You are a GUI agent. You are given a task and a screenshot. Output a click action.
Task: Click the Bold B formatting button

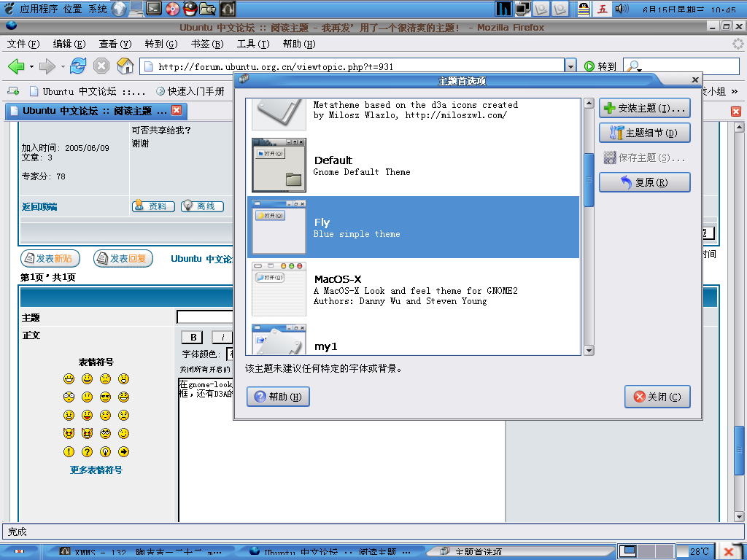tap(193, 337)
